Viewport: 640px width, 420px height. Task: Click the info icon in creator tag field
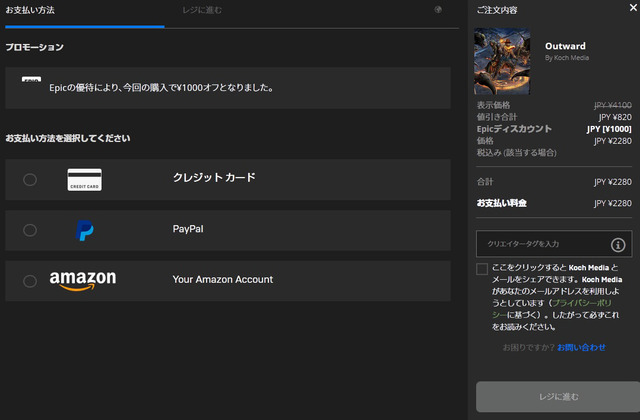pyautogui.click(x=618, y=244)
